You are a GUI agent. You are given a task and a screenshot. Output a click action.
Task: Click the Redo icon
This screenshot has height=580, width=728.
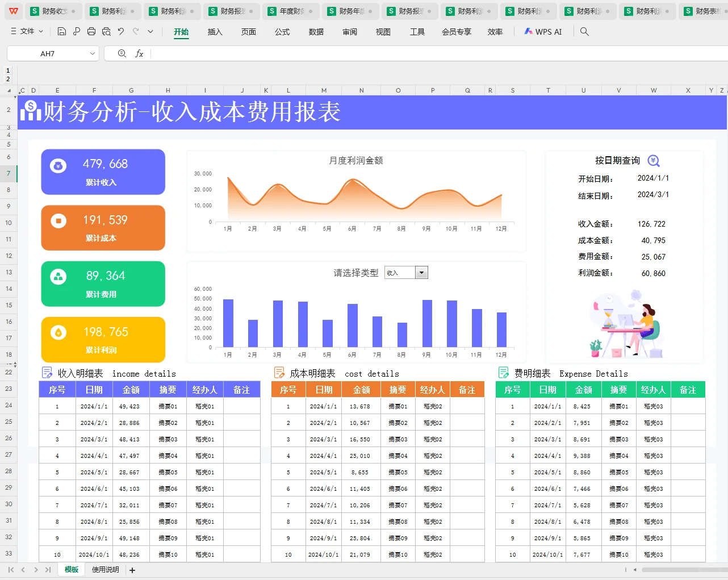click(135, 32)
